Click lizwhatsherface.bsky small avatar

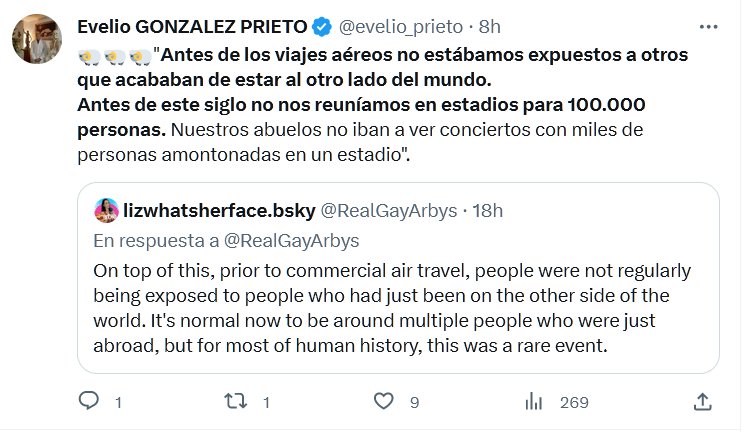tap(106, 210)
